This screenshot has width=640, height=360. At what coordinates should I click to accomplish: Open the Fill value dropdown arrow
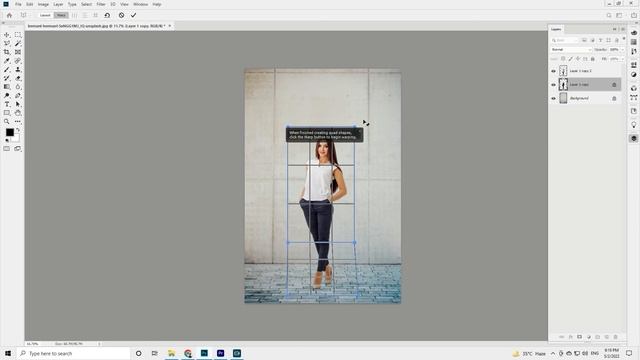[x=622, y=59]
